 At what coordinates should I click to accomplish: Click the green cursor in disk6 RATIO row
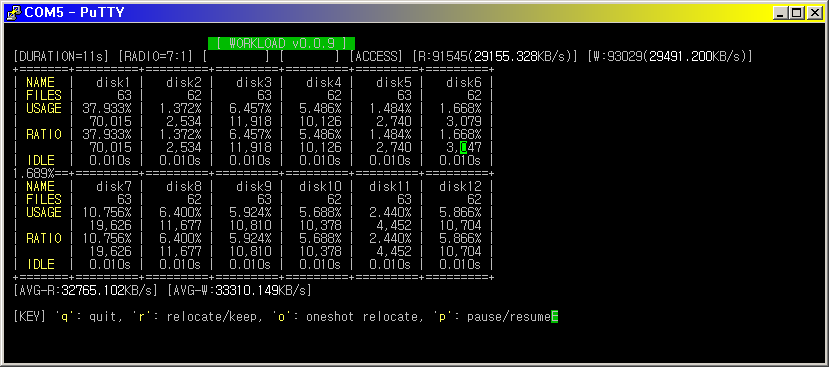pyautogui.click(x=463, y=147)
